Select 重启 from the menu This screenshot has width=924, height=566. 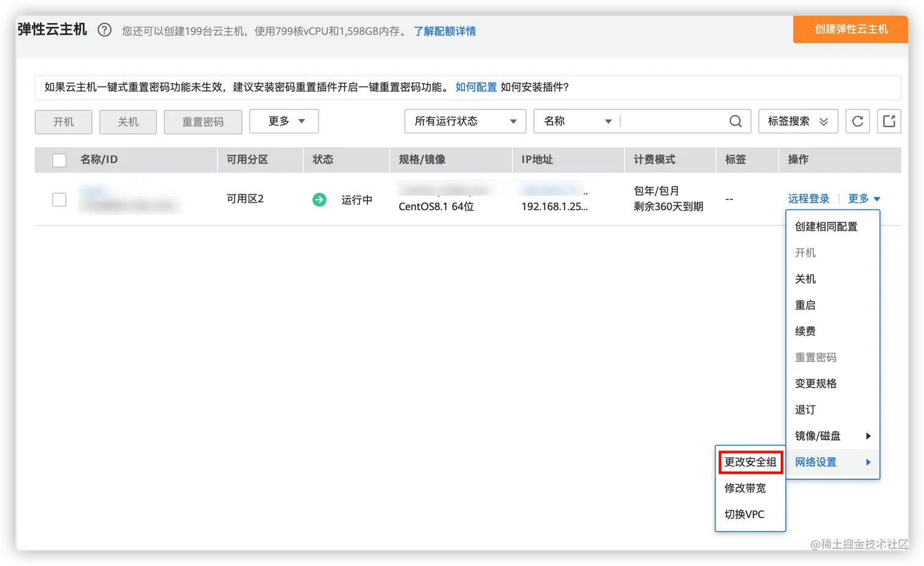[805, 305]
